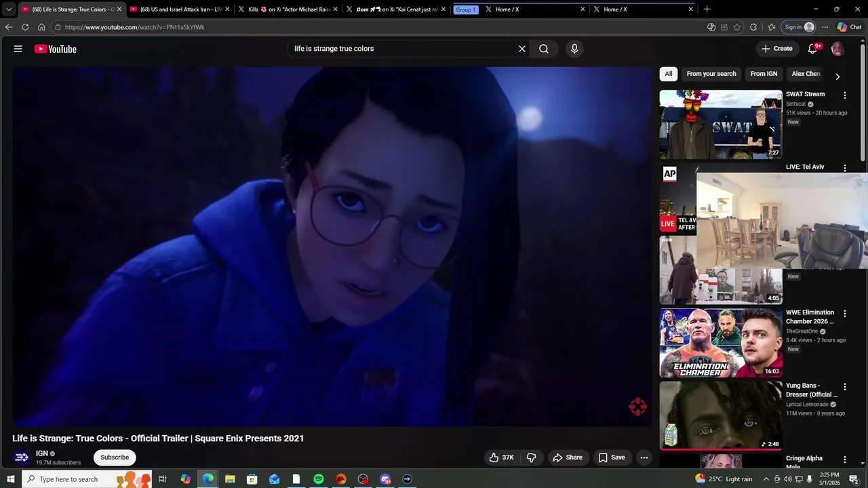Screen dimensions: 868x488
Task: Sign in to the browser profile
Action: click(799, 27)
